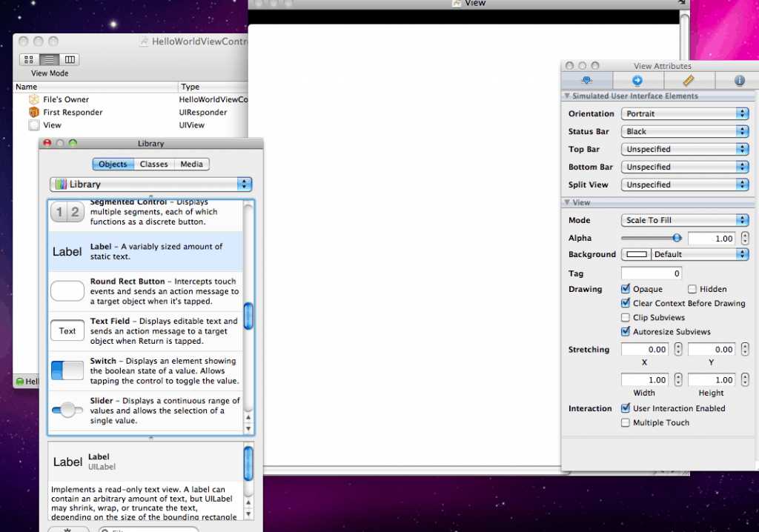Enable the Multiple Touch checkbox
759x532 pixels.
626,422
